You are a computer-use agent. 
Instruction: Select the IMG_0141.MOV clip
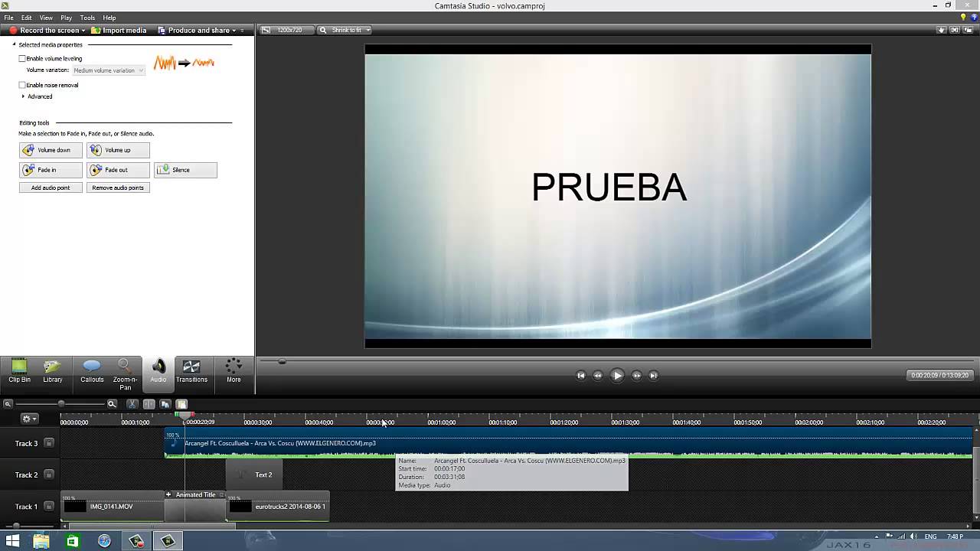113,507
